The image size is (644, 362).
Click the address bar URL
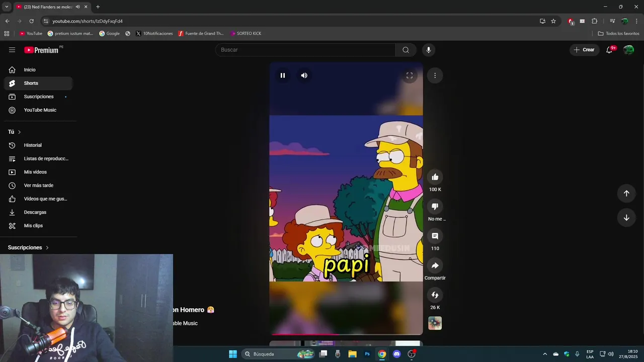point(88,21)
